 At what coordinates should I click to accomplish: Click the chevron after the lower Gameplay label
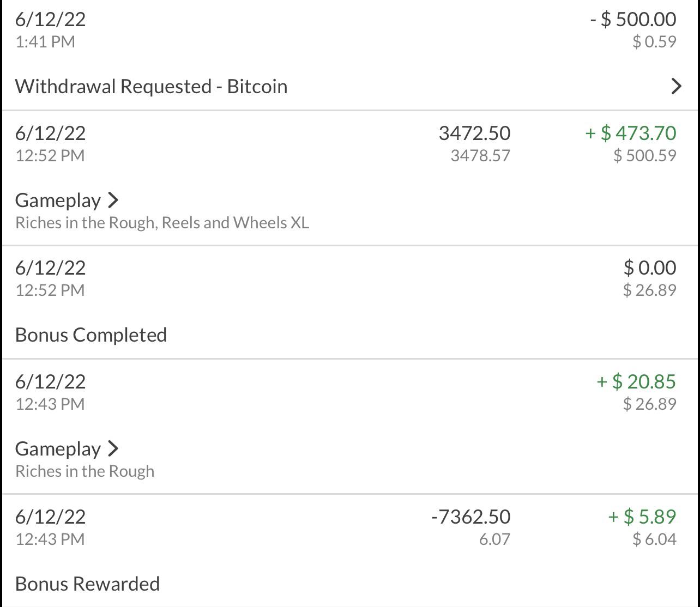[x=113, y=449]
